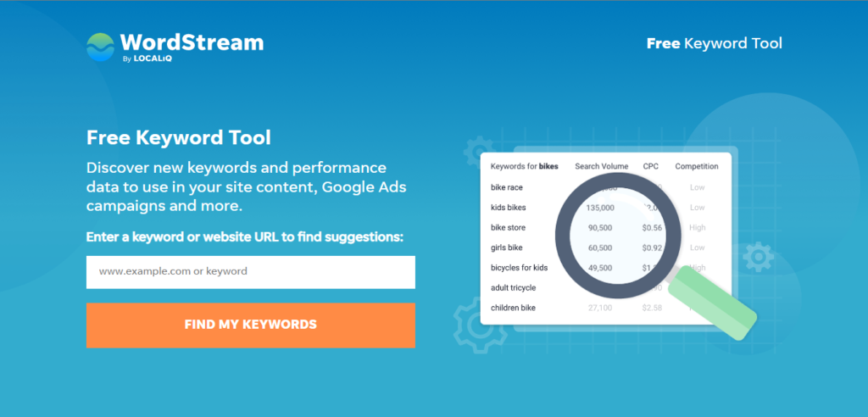The image size is (868, 417).
Task: Select the 'bike race' keyword row
Action: pos(605,187)
